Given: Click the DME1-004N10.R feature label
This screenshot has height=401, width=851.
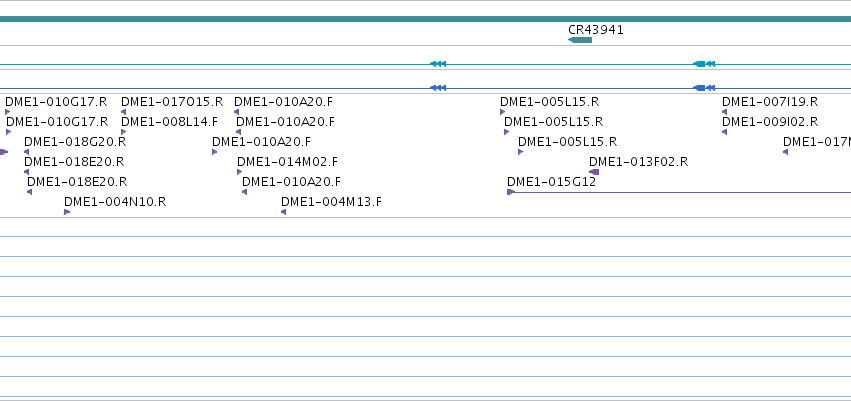Looking at the screenshot, I should [115, 202].
